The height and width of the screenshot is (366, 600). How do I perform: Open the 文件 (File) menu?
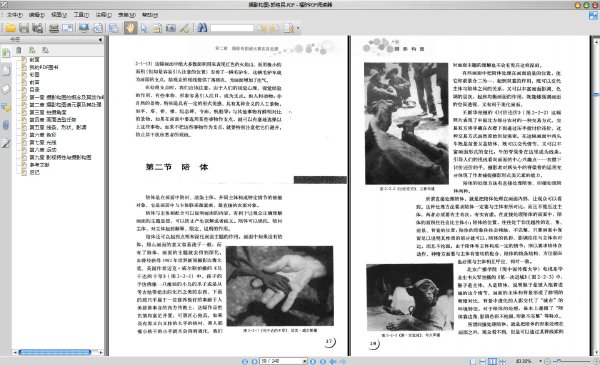point(15,15)
